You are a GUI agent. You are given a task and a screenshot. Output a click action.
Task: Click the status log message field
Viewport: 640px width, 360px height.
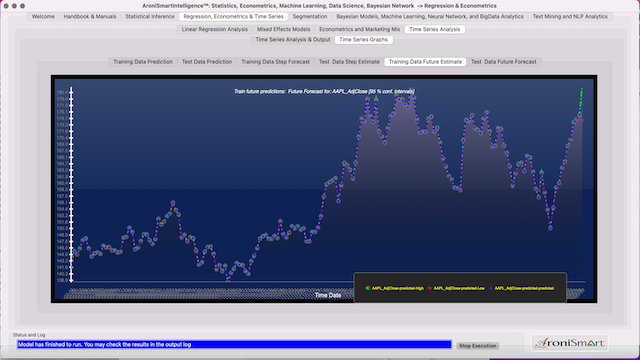pos(234,344)
